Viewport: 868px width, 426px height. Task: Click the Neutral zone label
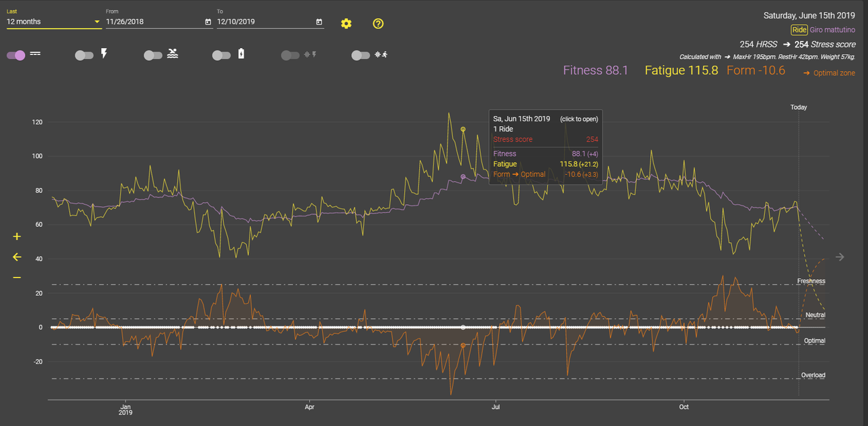coord(815,315)
